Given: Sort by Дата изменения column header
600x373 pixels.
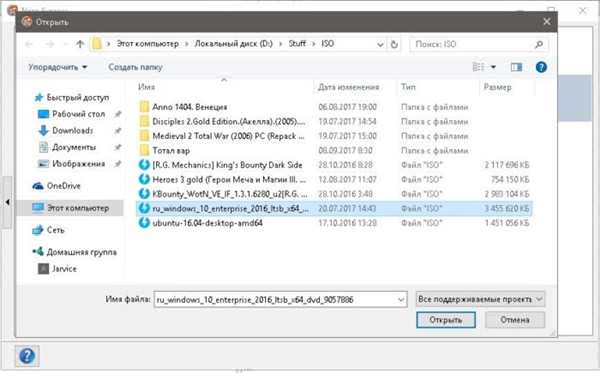Looking at the screenshot, I should tap(348, 87).
